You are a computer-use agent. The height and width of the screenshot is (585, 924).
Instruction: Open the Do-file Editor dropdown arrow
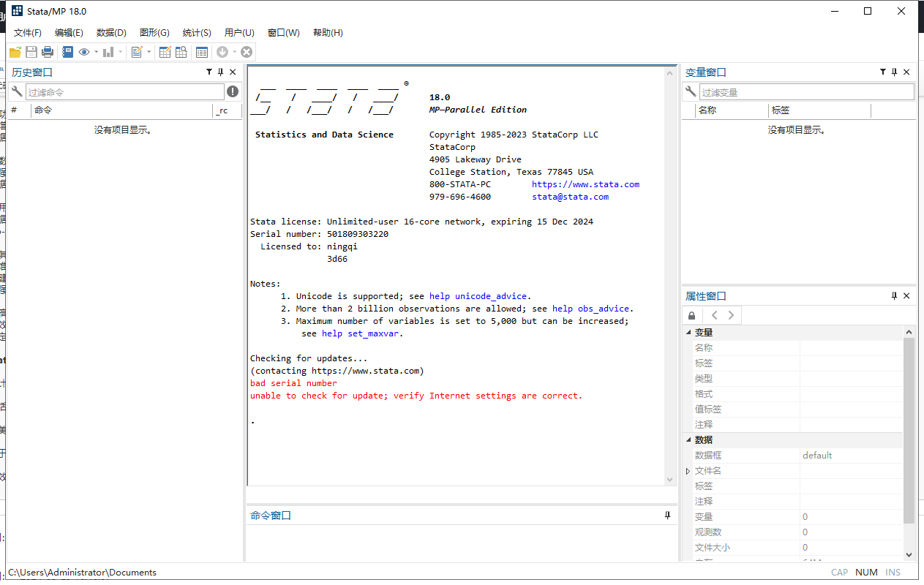pos(149,52)
